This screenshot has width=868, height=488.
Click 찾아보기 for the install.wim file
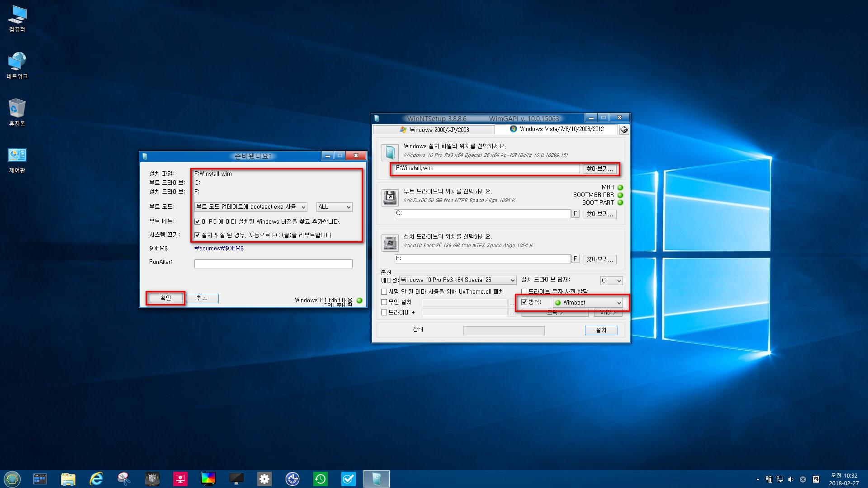[599, 169]
